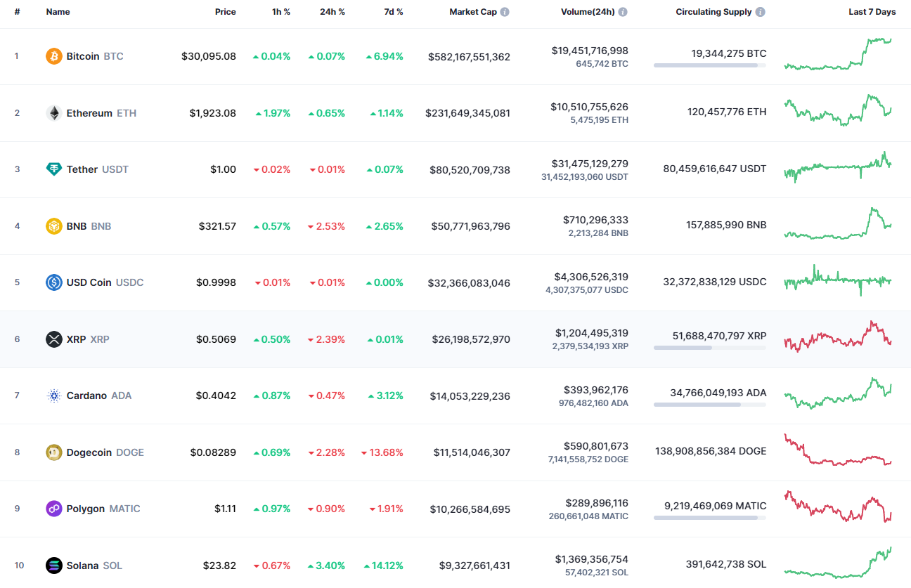The height and width of the screenshot is (588, 911).
Task: Click the Cardano logo icon
Action: pos(53,396)
